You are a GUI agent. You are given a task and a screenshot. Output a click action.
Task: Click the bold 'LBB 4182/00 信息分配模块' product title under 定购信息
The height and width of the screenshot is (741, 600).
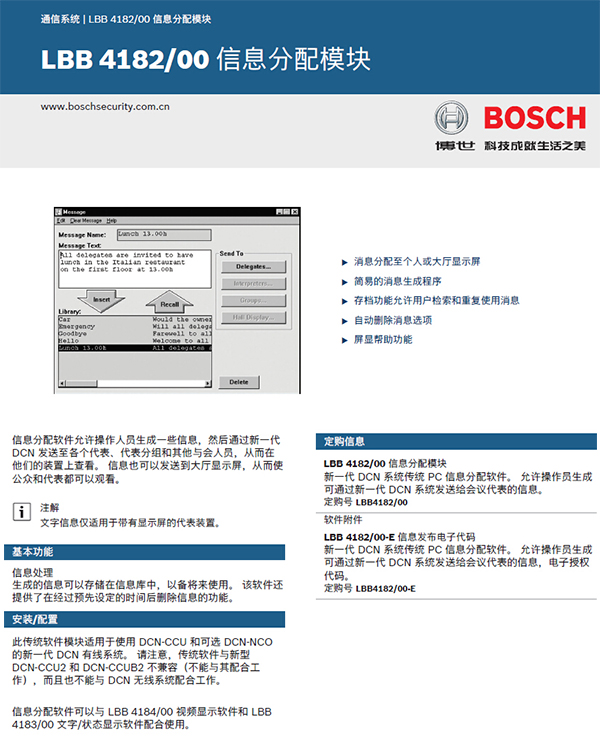tap(385, 464)
